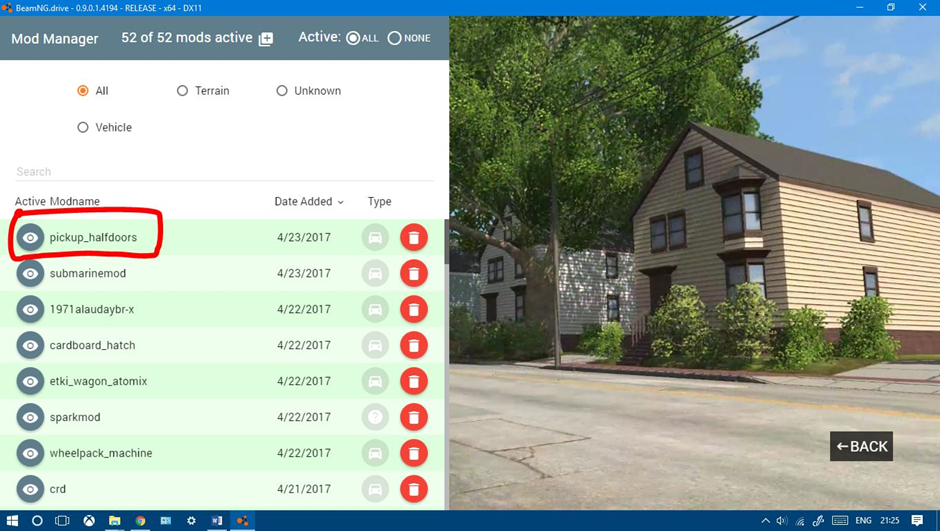Open Settings gear in taskbar
940x531 pixels.
[x=191, y=521]
